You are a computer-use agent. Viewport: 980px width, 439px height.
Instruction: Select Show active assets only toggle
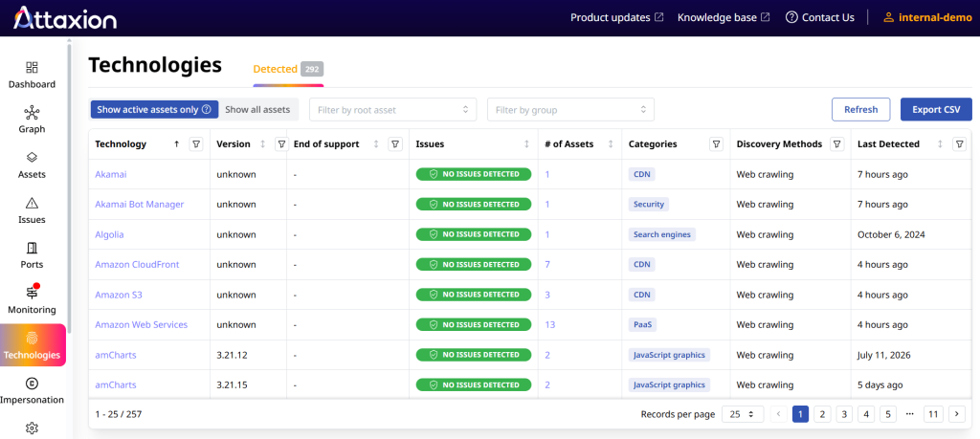click(x=154, y=109)
